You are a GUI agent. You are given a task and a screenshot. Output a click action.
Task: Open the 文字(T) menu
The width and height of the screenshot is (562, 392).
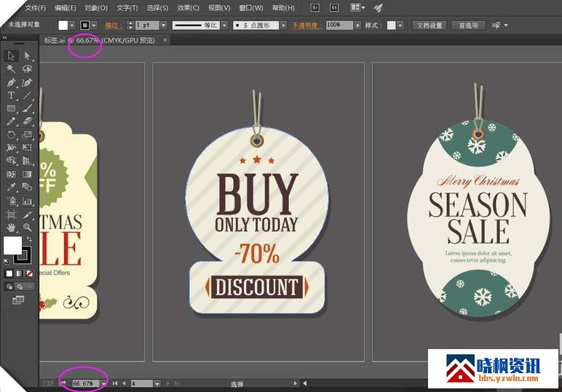point(127,8)
